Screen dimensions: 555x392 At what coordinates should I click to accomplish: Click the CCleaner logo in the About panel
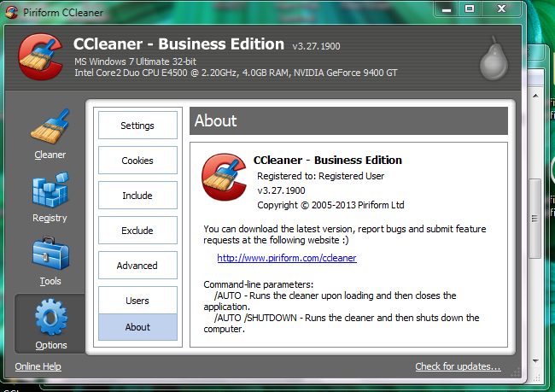(224, 177)
